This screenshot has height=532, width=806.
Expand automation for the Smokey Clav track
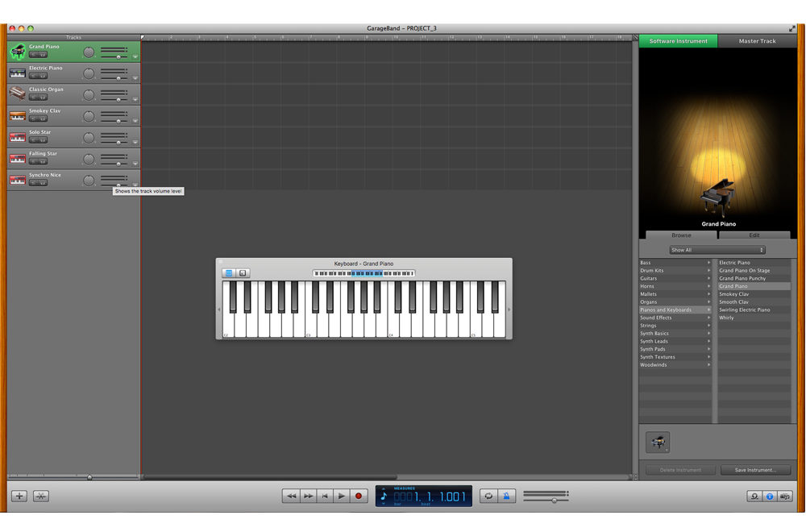[135, 121]
